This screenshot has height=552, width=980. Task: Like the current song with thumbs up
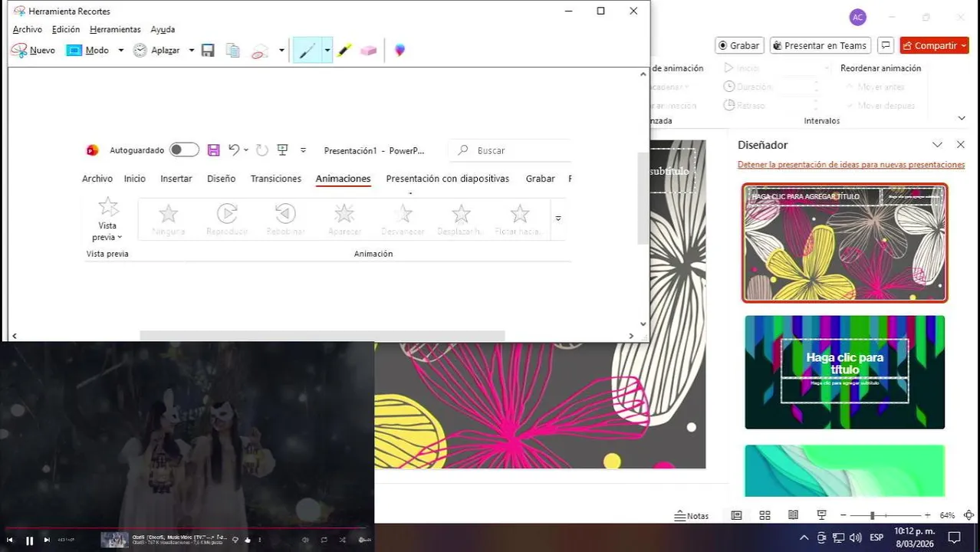[248, 540]
